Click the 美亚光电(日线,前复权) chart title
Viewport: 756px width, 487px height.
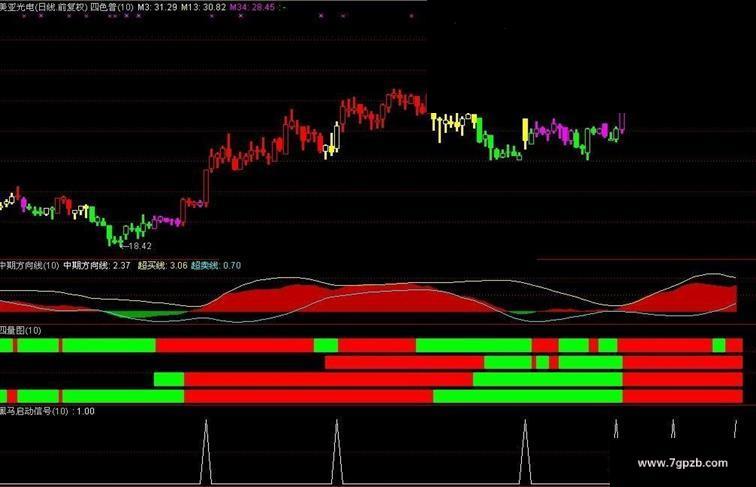click(x=44, y=7)
